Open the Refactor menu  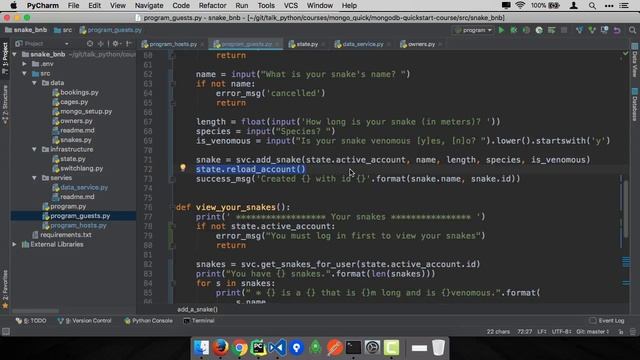coord(212,6)
